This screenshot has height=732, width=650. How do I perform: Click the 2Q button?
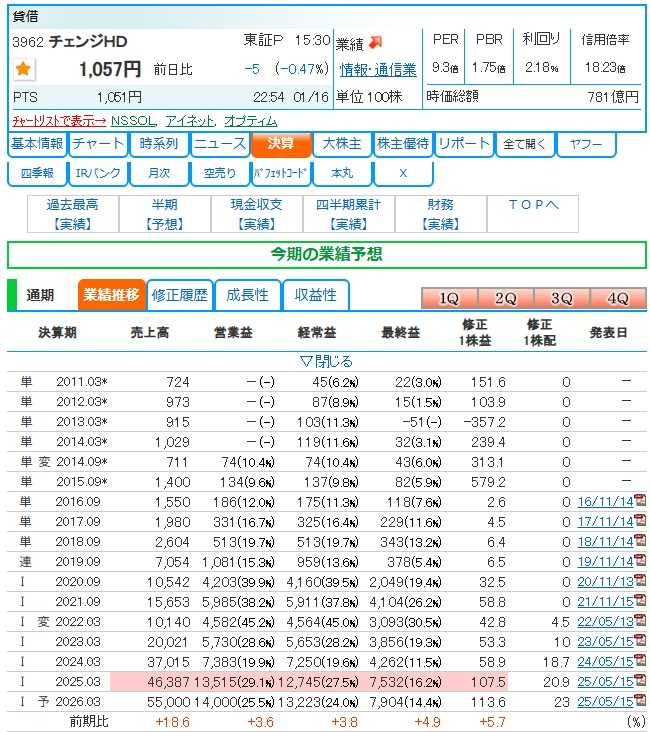pyautogui.click(x=506, y=298)
